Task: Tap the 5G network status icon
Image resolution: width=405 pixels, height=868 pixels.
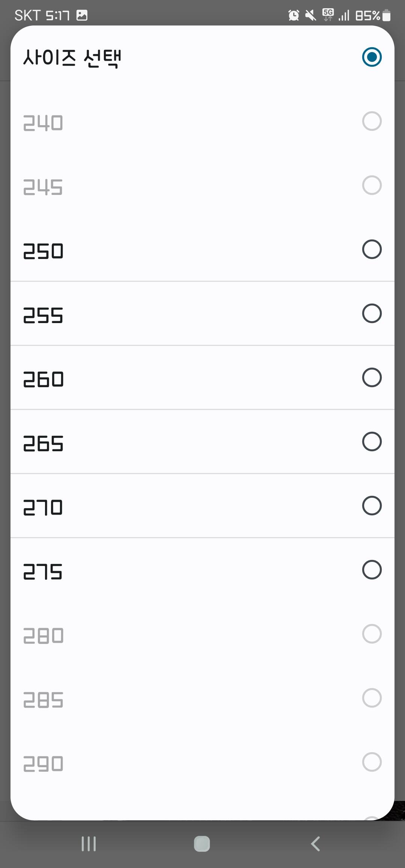Action: pos(328,15)
